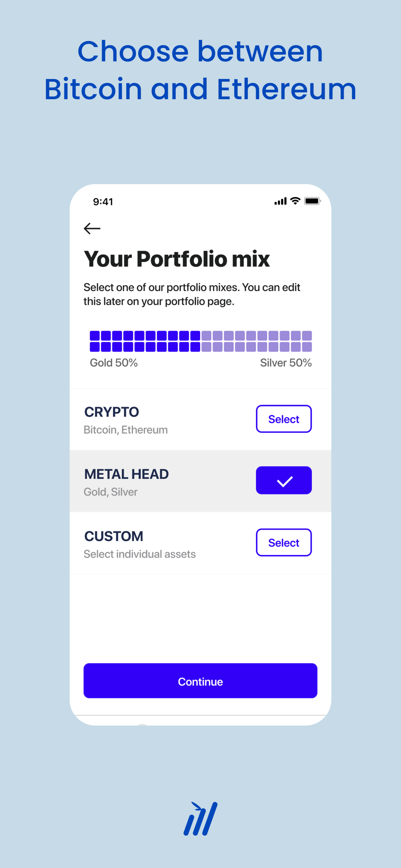Click the Bitcoin, Ethereum subtitle
This screenshot has width=401, height=868.
pos(125,430)
